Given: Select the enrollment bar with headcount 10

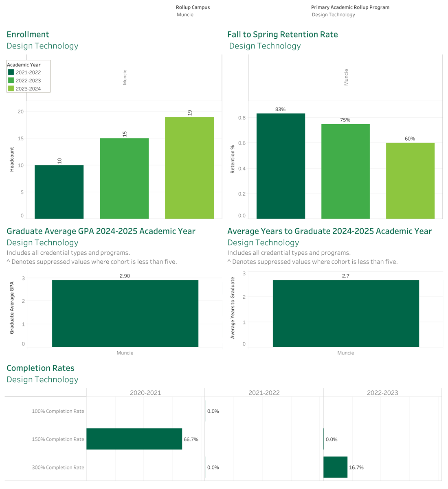Looking at the screenshot, I should pos(59,192).
